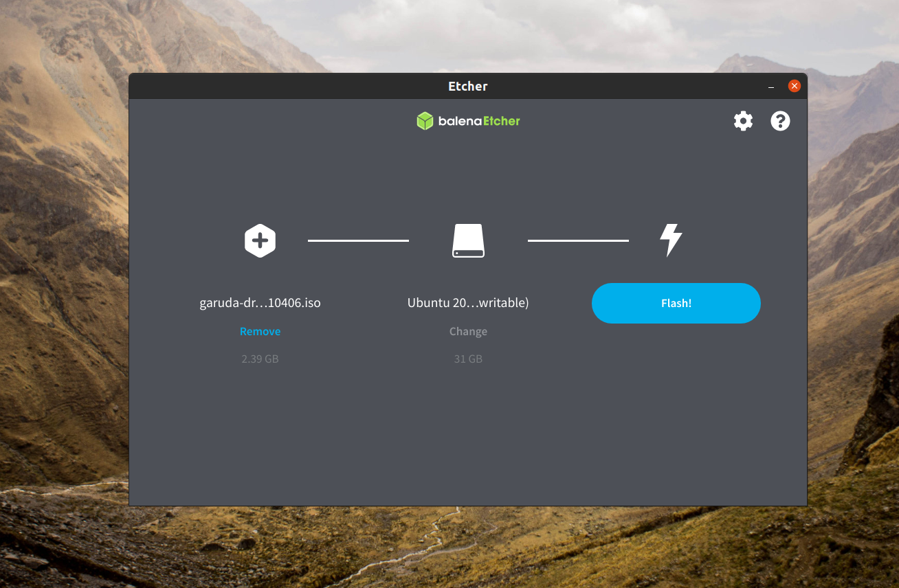This screenshot has width=899, height=588.
Task: Click the Etcher title bar text
Action: [x=468, y=86]
